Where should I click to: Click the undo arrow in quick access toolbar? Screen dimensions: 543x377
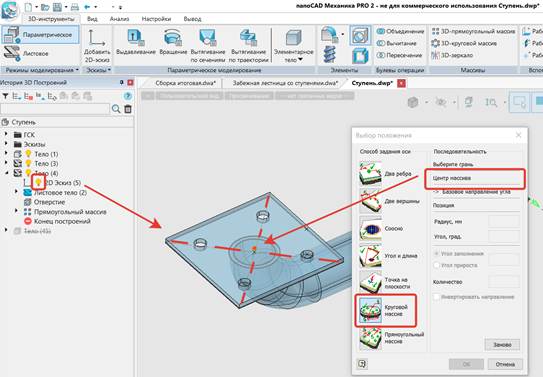click(88, 7)
